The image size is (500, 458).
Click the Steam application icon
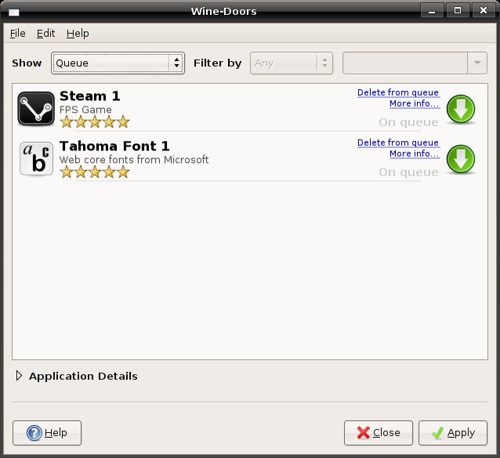pos(36,109)
